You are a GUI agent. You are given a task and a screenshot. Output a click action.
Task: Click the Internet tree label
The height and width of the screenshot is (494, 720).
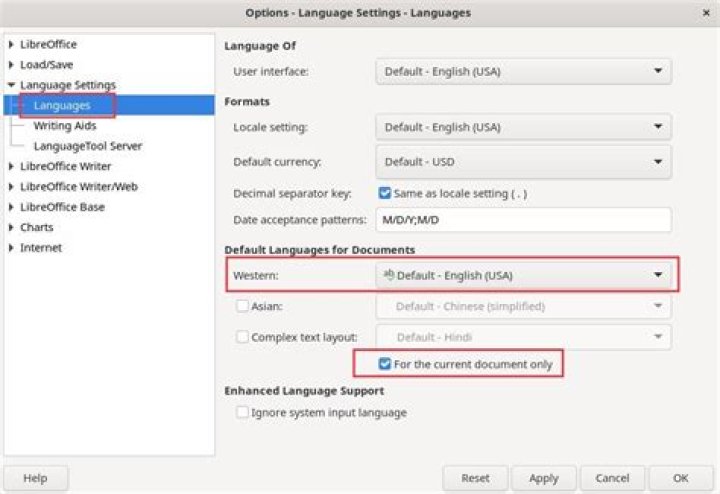tap(41, 247)
